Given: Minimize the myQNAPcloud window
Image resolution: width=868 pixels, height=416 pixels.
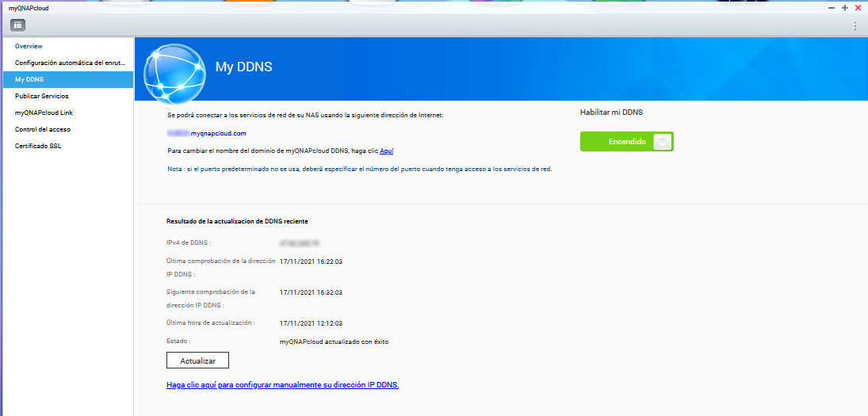Looking at the screenshot, I should pyautogui.click(x=832, y=6).
